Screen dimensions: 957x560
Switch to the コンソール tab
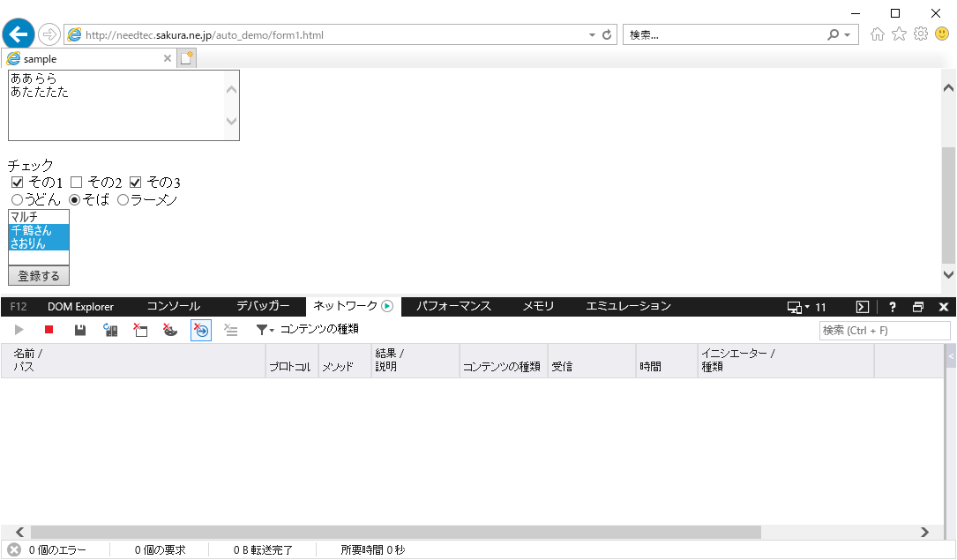(174, 307)
